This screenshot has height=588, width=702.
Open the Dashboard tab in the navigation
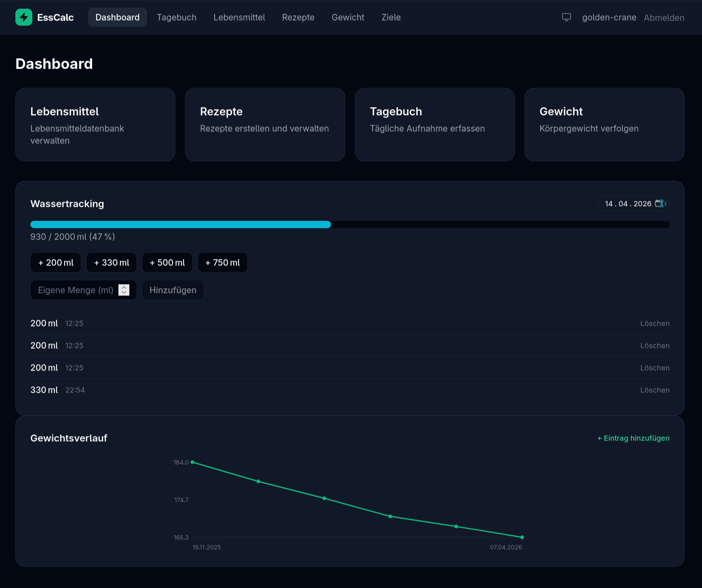[118, 17]
